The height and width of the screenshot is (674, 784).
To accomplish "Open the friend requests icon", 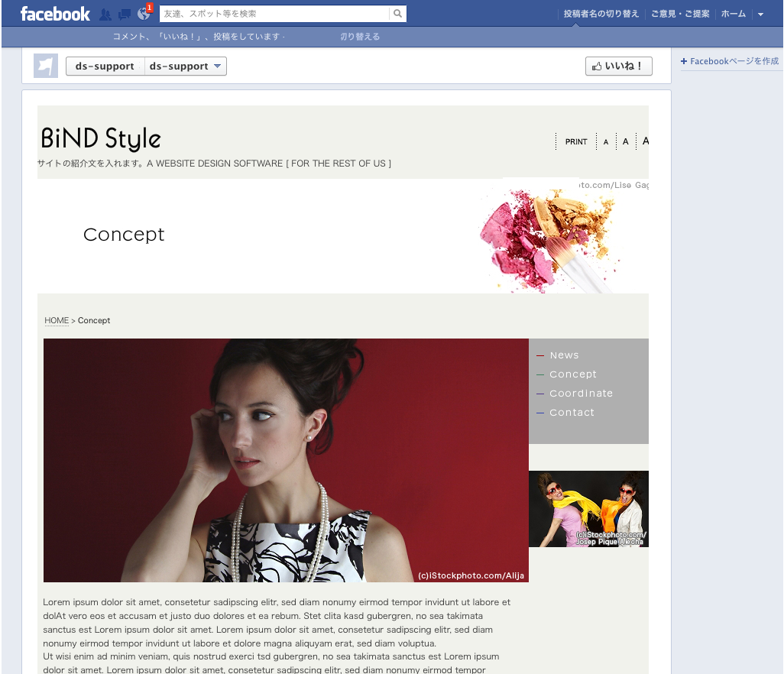I will (x=105, y=14).
